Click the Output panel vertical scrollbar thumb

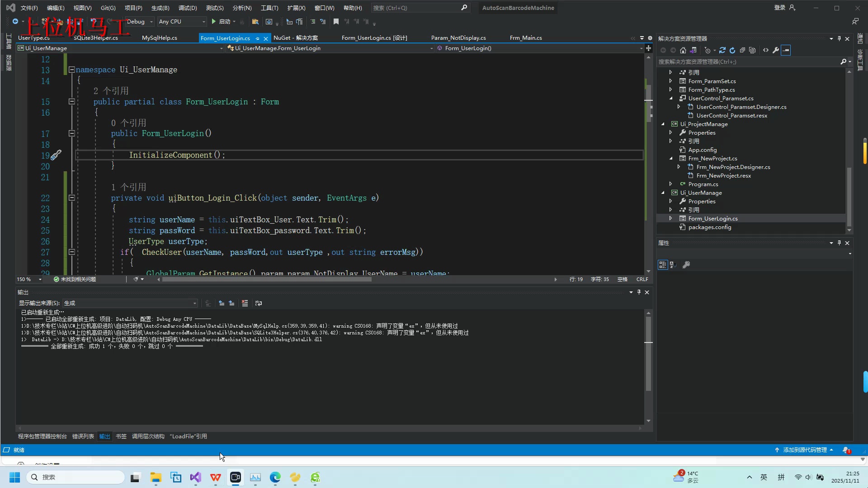648,353
